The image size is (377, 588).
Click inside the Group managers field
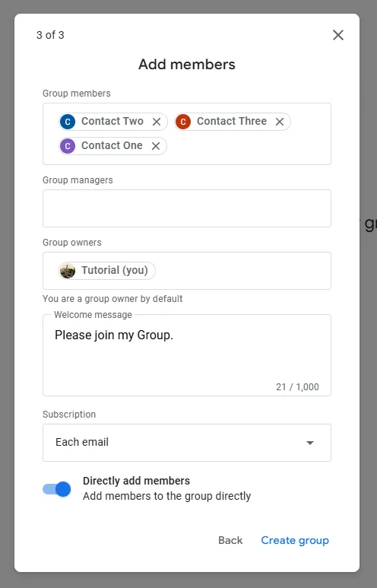(187, 208)
